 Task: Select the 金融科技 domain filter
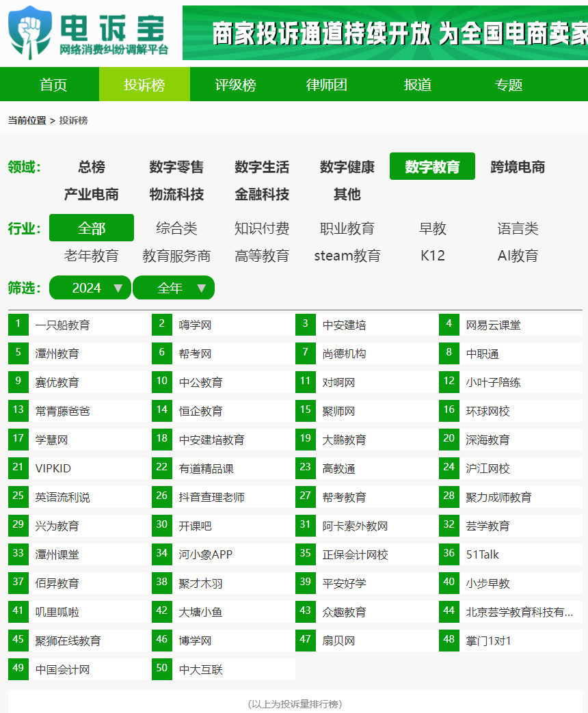click(x=262, y=194)
